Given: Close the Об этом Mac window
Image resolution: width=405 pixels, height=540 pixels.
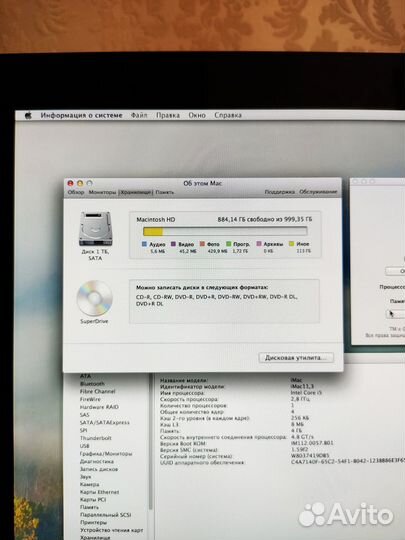Looking at the screenshot, I should [x=71, y=183].
